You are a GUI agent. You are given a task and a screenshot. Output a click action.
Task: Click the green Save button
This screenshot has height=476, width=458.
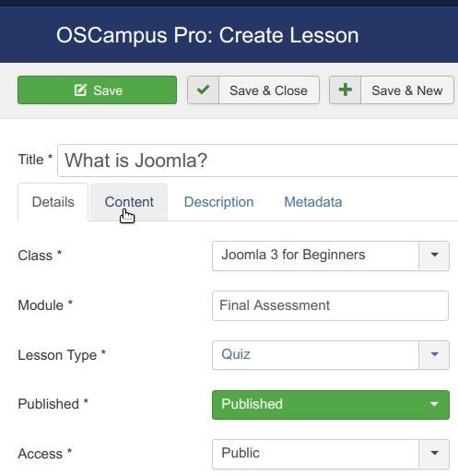coord(97,90)
